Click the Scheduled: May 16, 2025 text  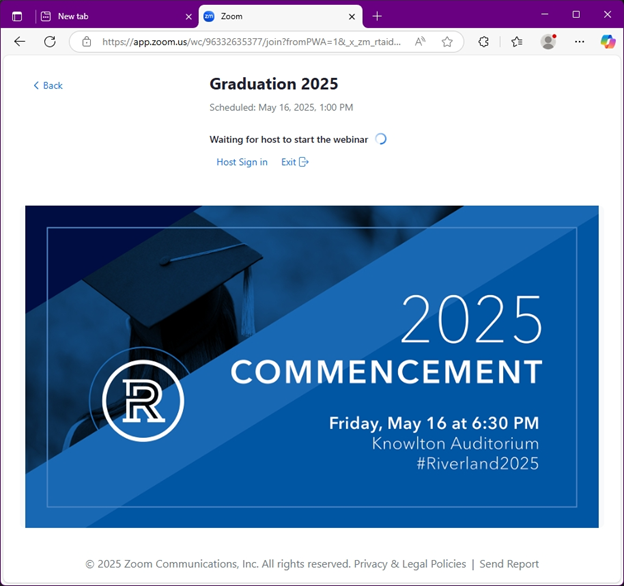281,107
